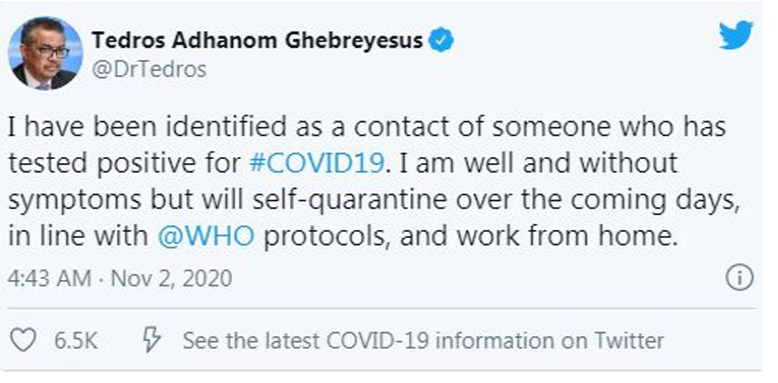This screenshot has height=383, width=778.
Task: Click the blue verified badge
Action: 441,40
